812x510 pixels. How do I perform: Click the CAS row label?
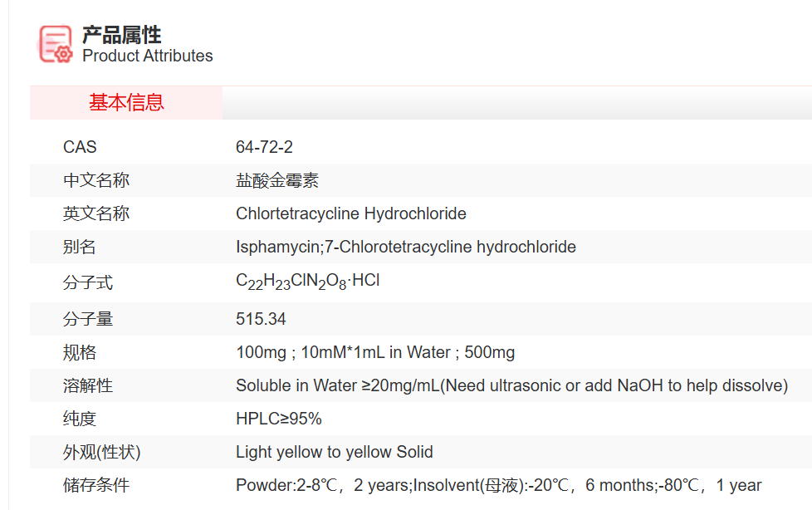(x=80, y=147)
